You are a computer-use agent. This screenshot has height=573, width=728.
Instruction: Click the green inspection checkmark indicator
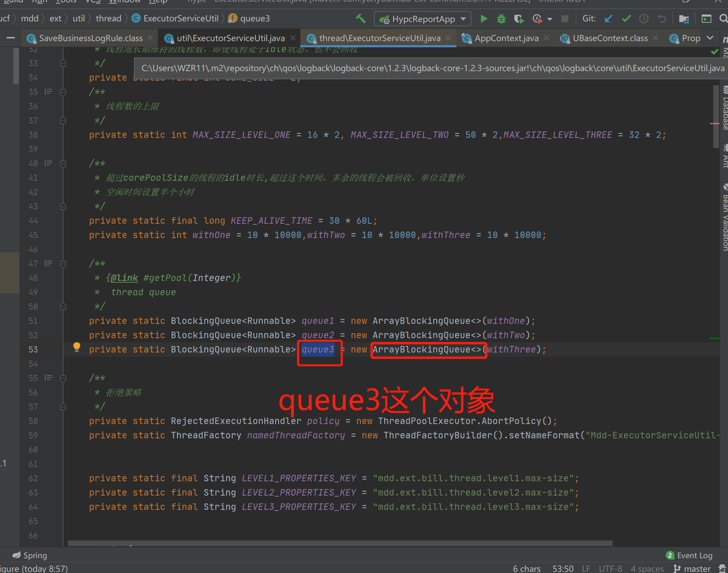(x=715, y=52)
